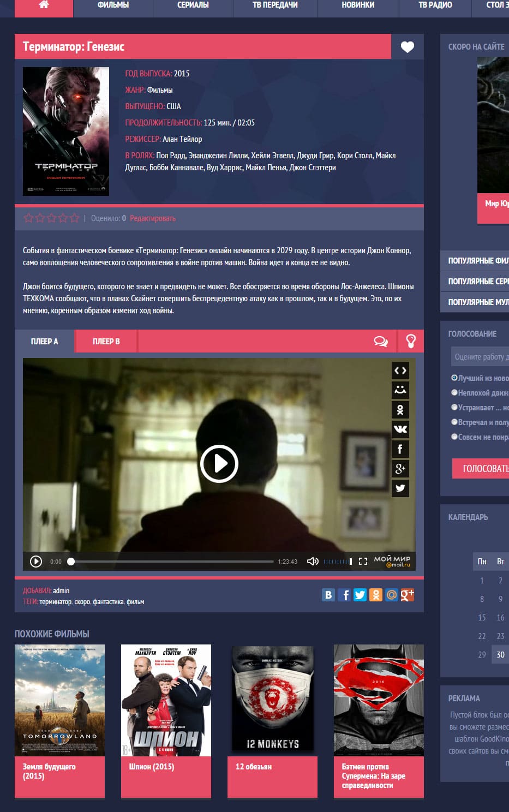This screenshot has width=509, height=812.
Task: Open the 'фантастика' tag
Action: 108,601
